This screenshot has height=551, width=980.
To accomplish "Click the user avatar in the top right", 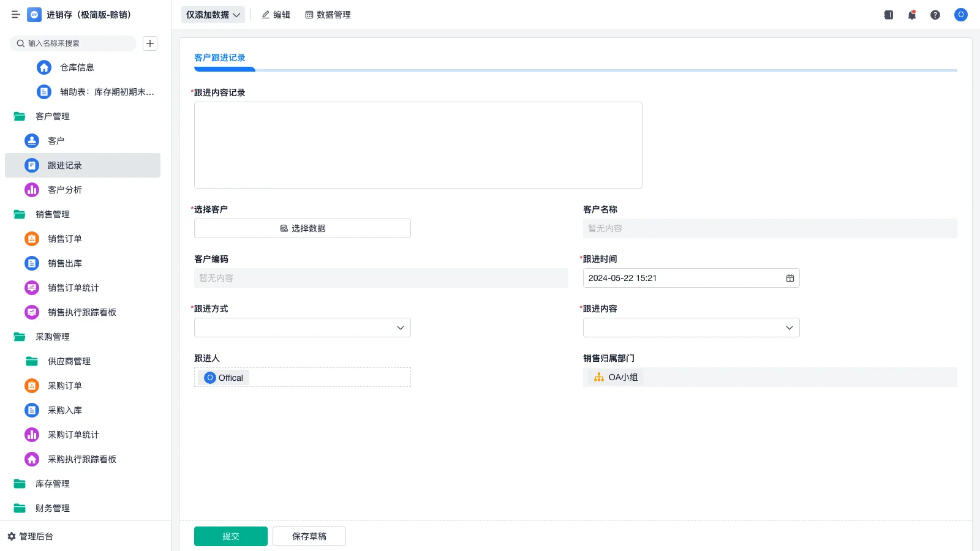I will coord(960,15).
